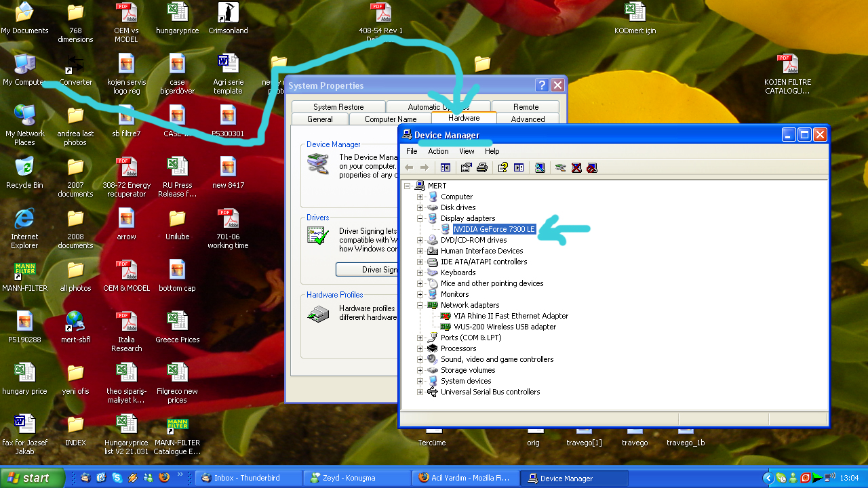The height and width of the screenshot is (488, 868).
Task: Switch to Zeyd - Konuşma taskbar button
Action: point(357,478)
